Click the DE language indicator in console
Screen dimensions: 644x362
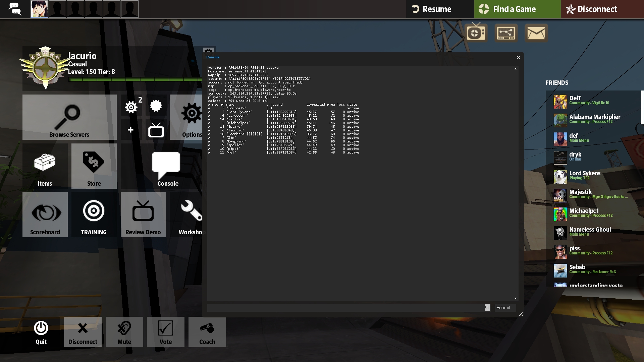pyautogui.click(x=487, y=307)
